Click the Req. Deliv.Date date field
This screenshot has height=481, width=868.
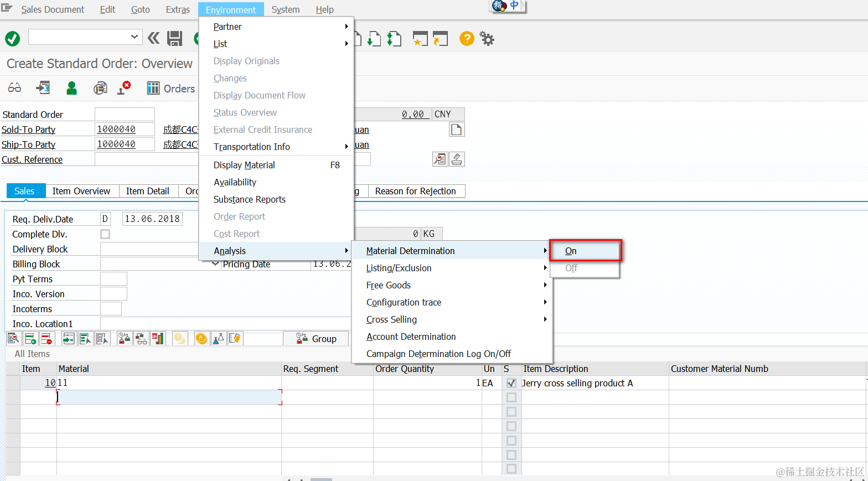[152, 219]
